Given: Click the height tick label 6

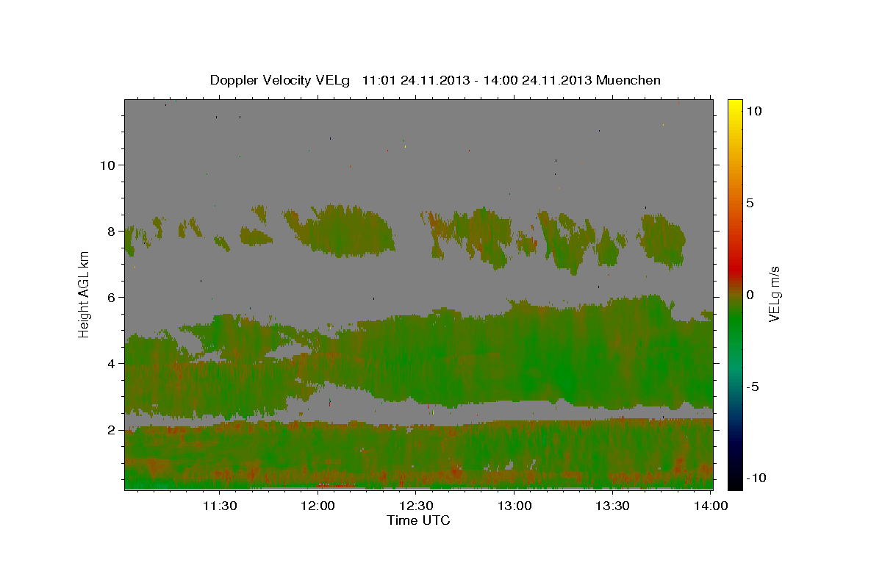Looking at the screenshot, I should click(x=112, y=297).
